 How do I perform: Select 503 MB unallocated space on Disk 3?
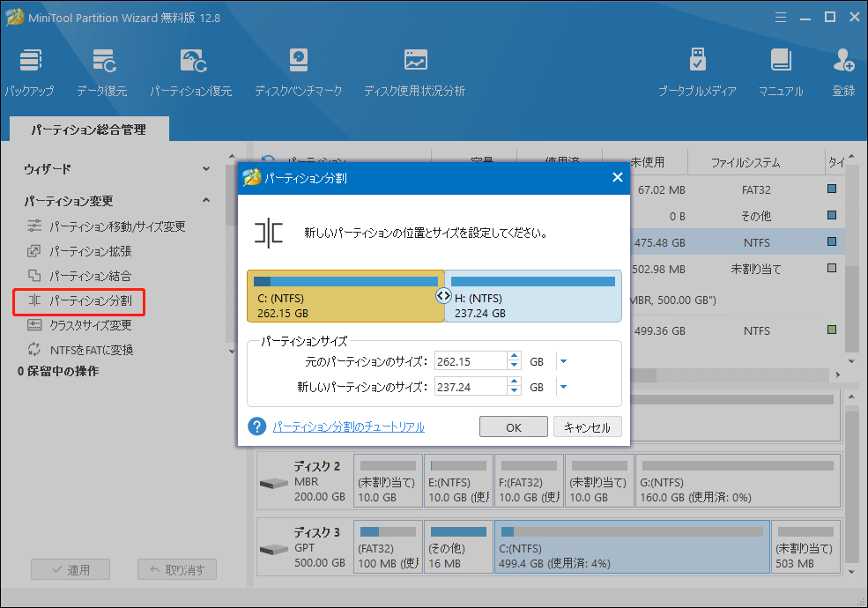(805, 546)
